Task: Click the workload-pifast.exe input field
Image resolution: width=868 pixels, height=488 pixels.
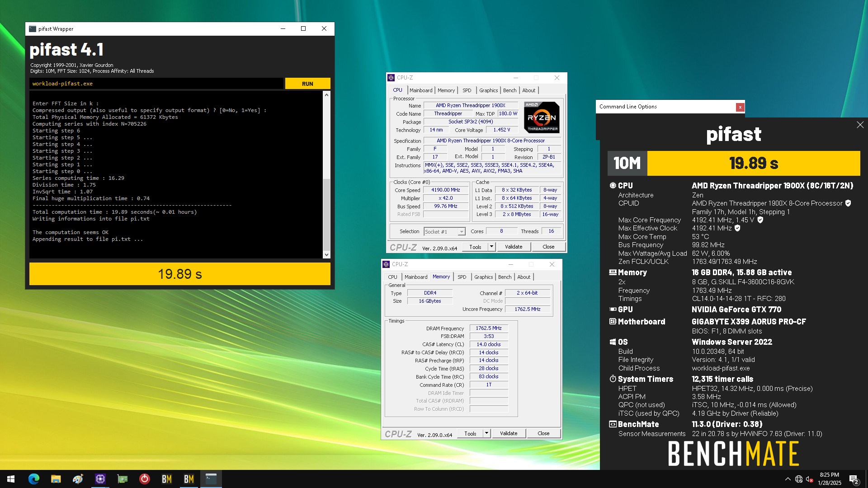Action: click(156, 84)
